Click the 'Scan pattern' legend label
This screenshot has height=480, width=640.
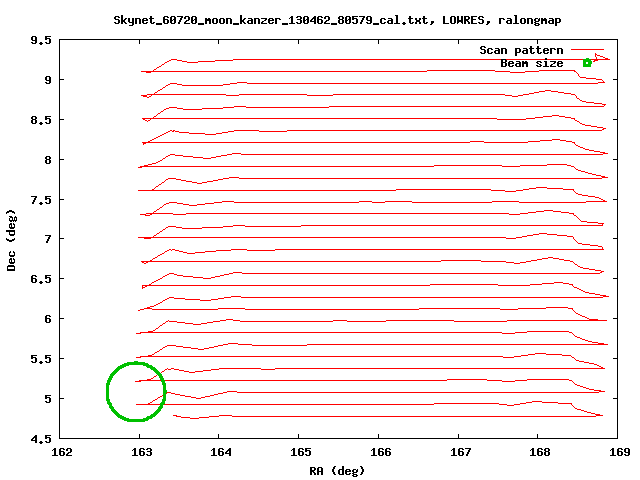[521, 50]
